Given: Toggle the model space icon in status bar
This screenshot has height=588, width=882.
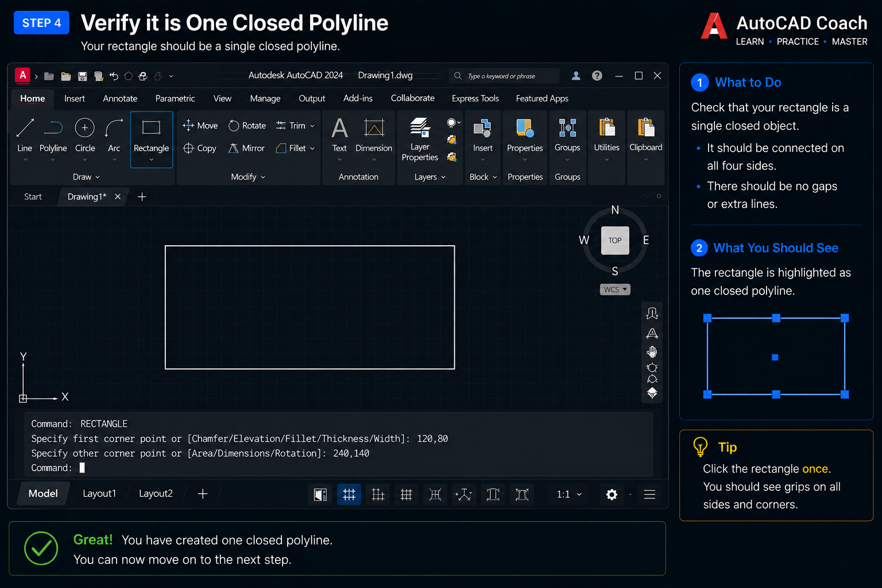Looking at the screenshot, I should [320, 494].
